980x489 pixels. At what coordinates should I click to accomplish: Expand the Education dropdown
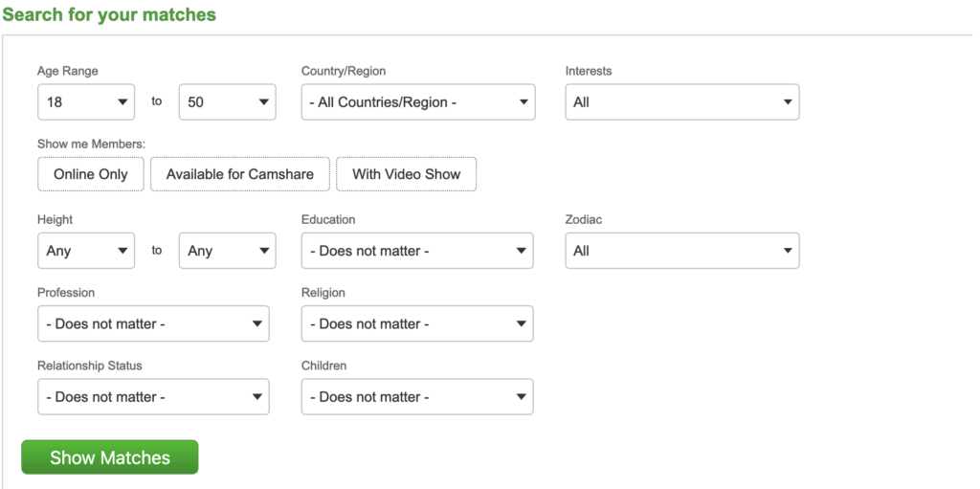[417, 251]
